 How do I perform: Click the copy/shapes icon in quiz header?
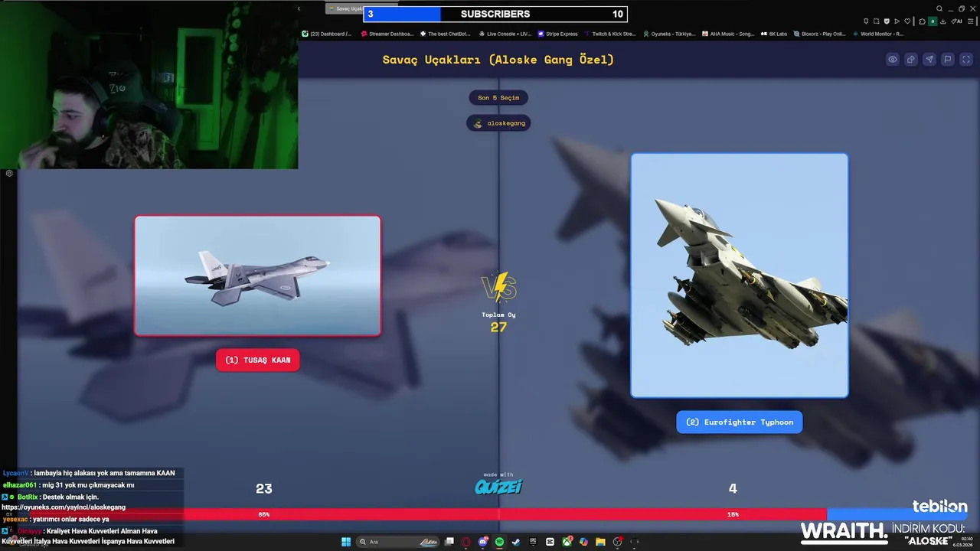(x=911, y=60)
